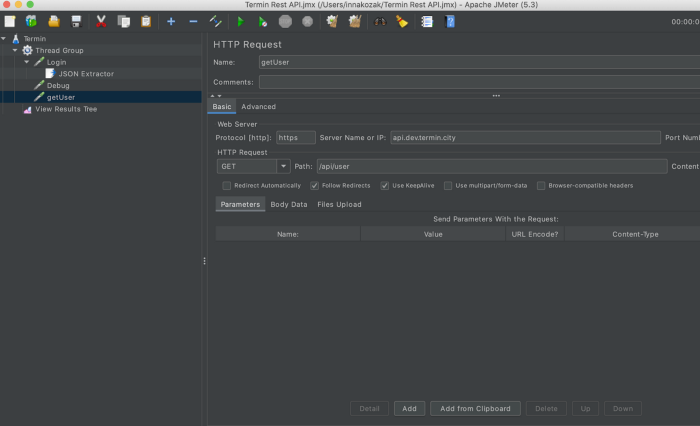This screenshot has height=426, width=700.
Task: Click the Add plus icon in toolbar
Action: [x=171, y=21]
